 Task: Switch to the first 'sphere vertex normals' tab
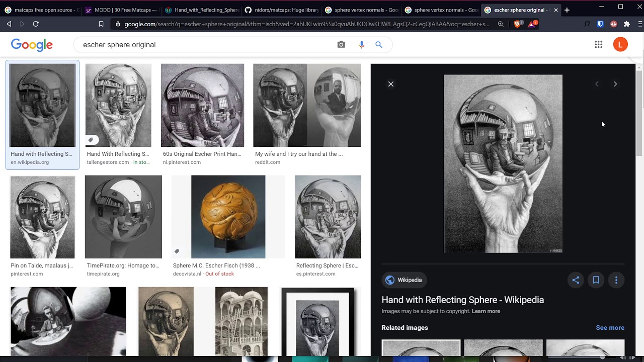[x=361, y=10]
